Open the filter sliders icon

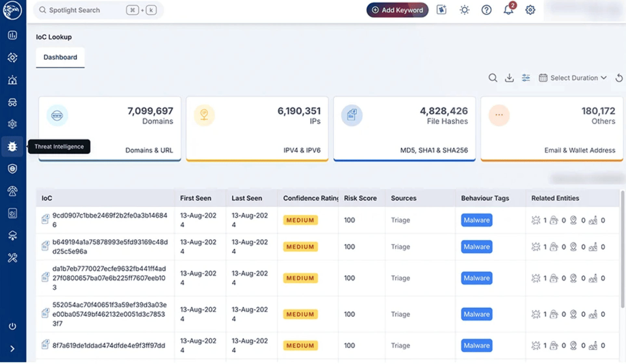526,78
